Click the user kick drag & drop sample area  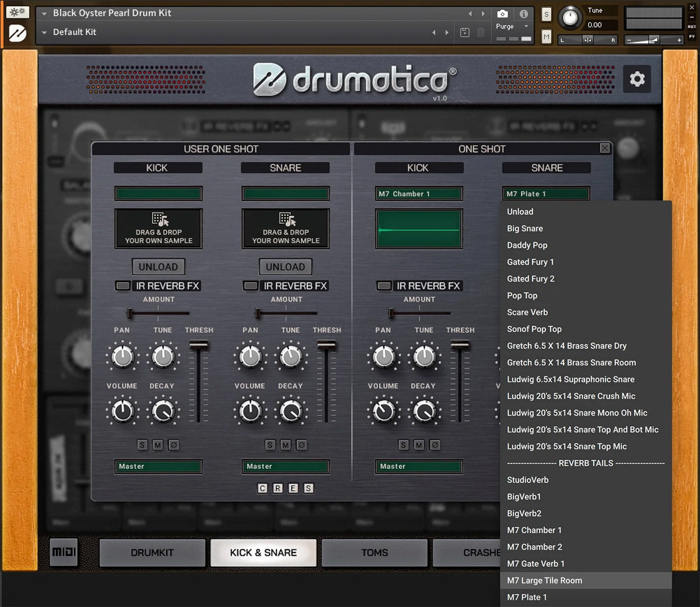point(159,229)
